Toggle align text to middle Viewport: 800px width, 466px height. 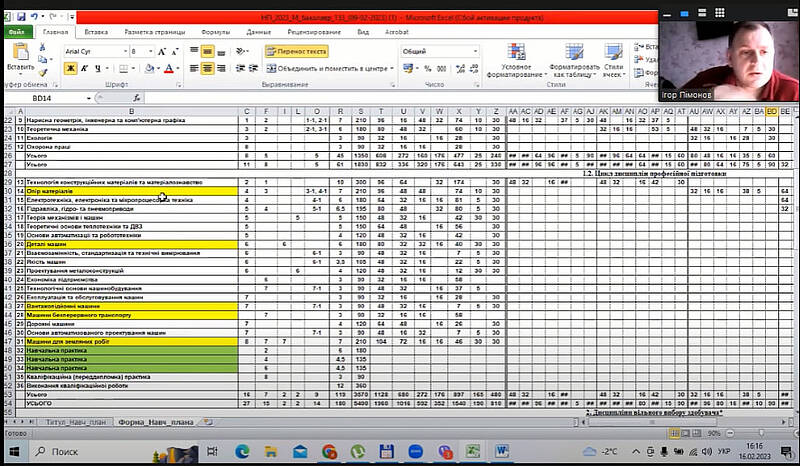(207, 52)
